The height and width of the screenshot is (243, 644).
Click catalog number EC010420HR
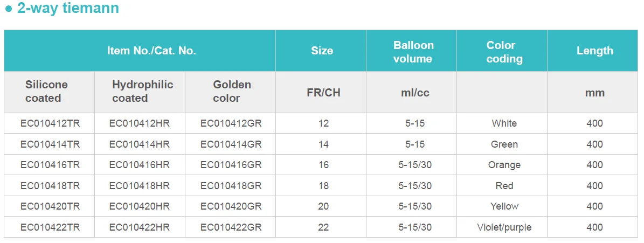click(140, 206)
